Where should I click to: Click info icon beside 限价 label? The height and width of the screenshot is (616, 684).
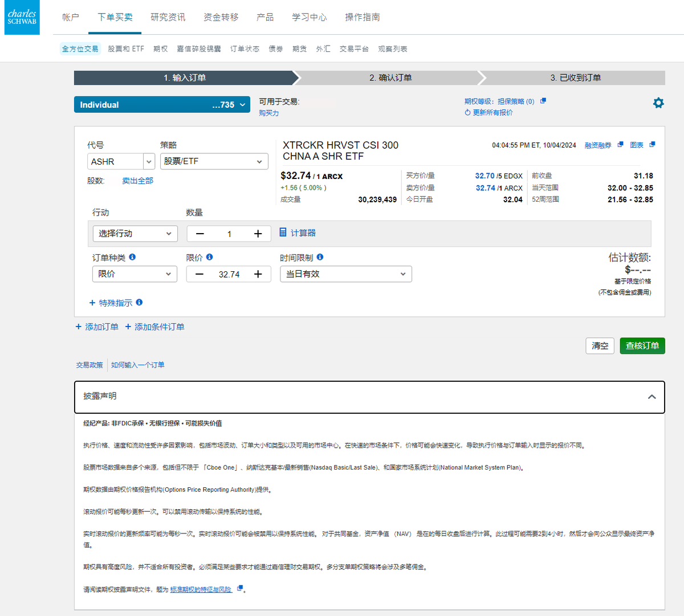coord(210,257)
